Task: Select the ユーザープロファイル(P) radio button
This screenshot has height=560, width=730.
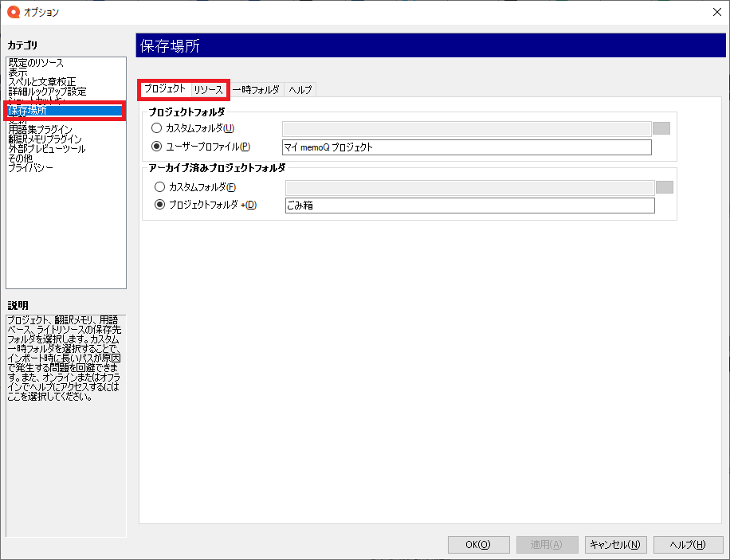Action: pos(157,147)
